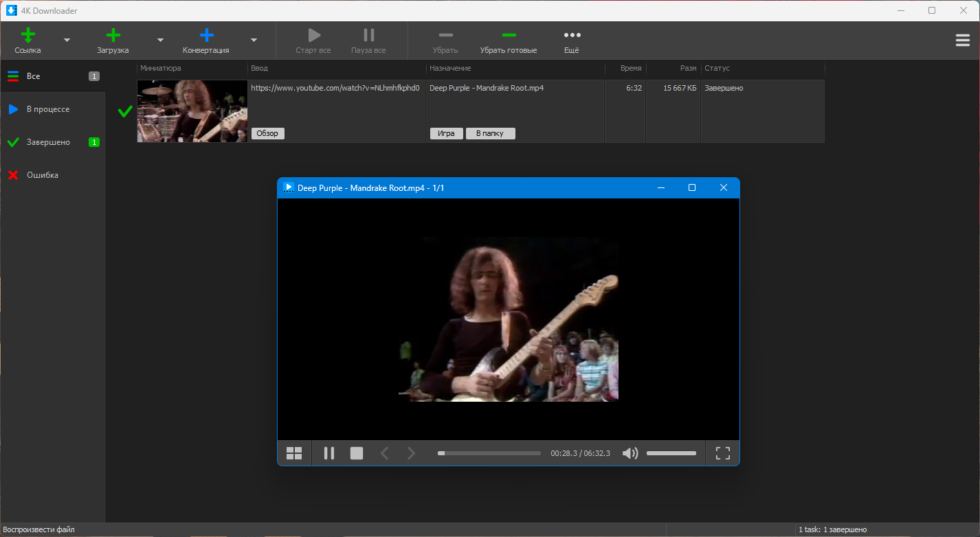Screen dimensions: 980x537
Task: Click the Загрузка green plus icon
Action: pyautogui.click(x=113, y=35)
